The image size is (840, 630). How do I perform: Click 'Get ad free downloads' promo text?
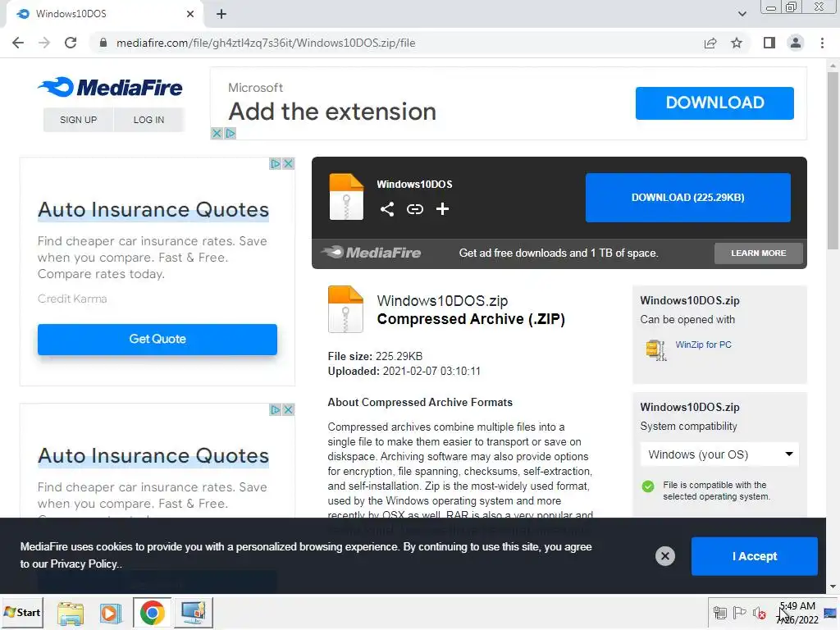[x=558, y=253]
